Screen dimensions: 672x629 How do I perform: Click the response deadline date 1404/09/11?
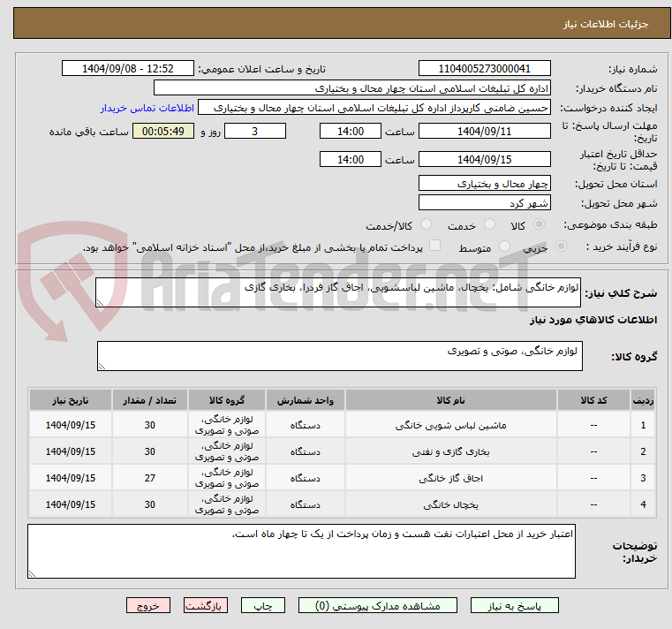[484, 132]
